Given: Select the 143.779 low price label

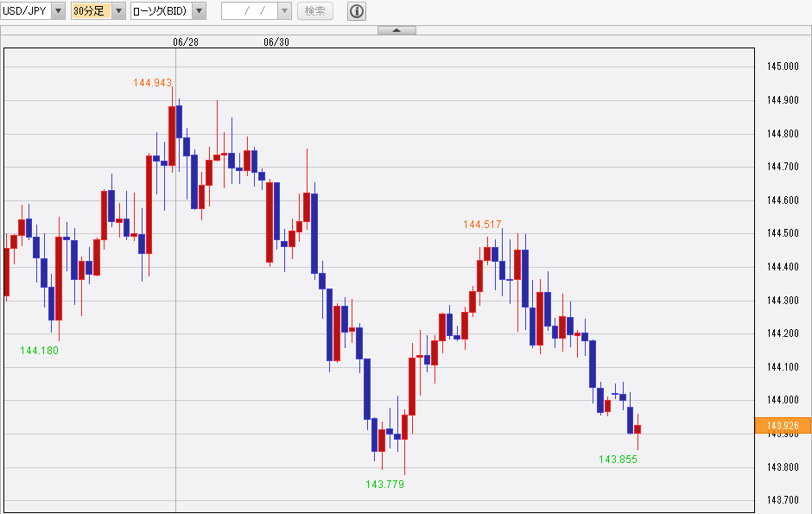Looking at the screenshot, I should (384, 485).
